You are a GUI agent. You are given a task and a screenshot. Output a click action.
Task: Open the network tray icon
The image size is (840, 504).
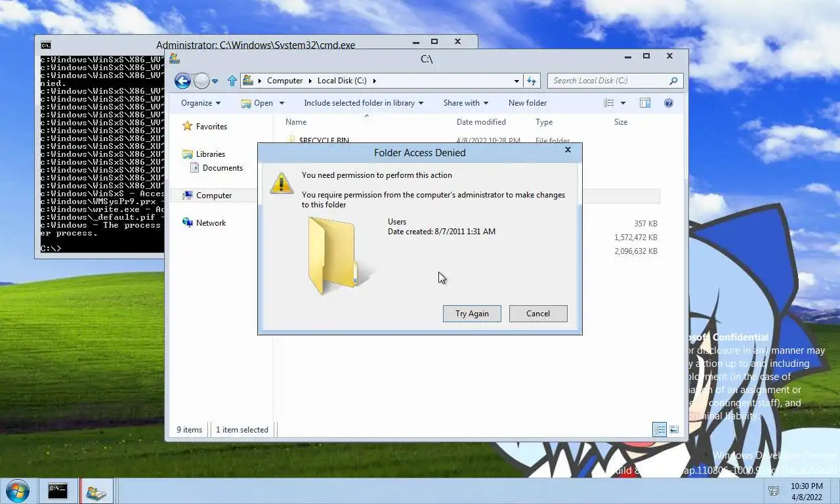pos(774,491)
